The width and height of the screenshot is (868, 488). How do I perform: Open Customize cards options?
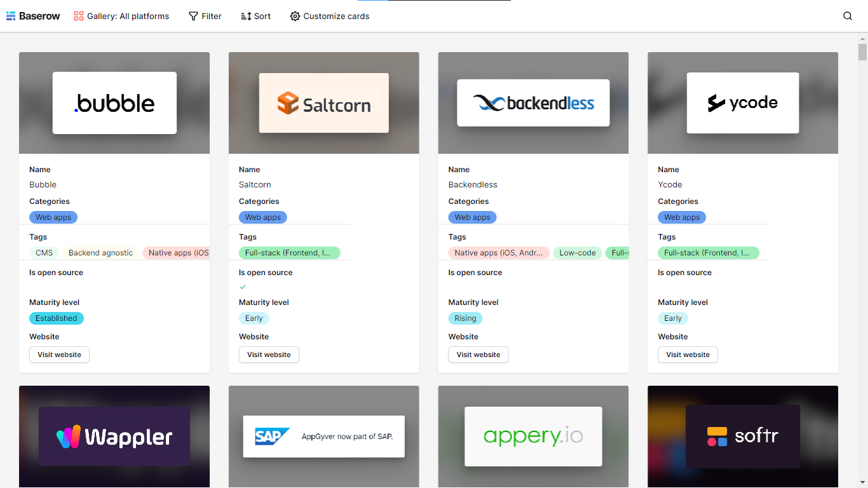coord(330,16)
